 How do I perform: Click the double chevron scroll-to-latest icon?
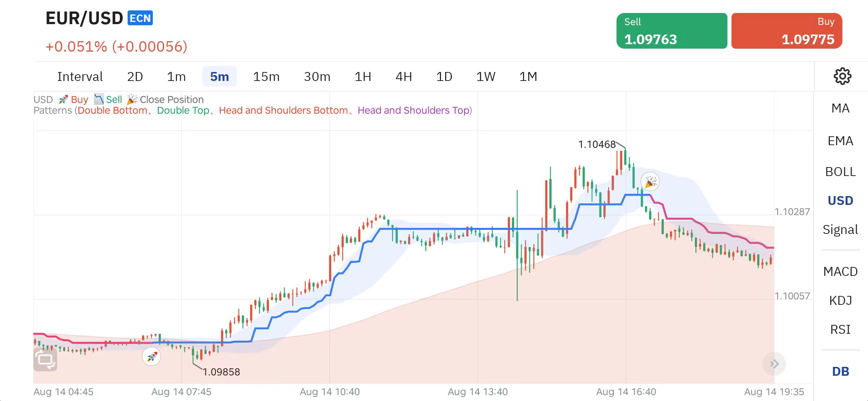pos(774,364)
